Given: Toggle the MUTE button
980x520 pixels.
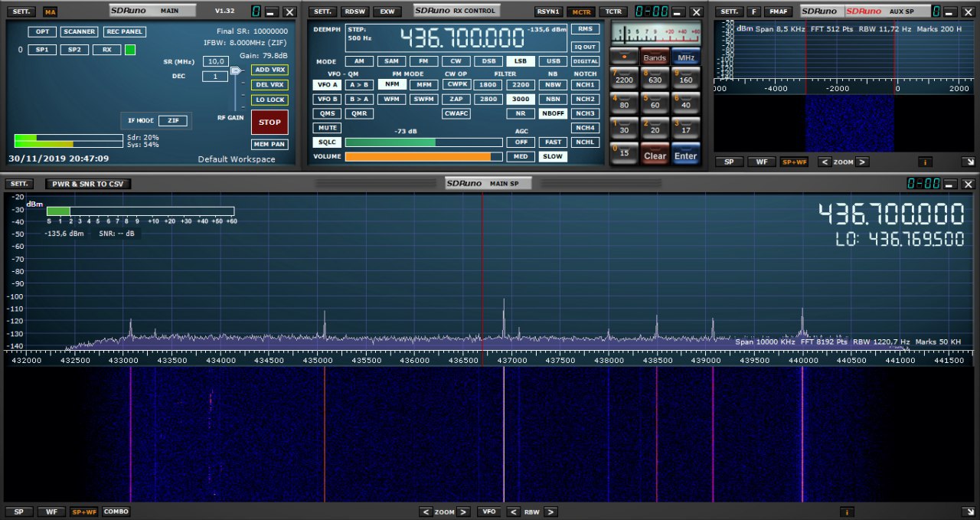Looking at the screenshot, I should click(x=327, y=128).
